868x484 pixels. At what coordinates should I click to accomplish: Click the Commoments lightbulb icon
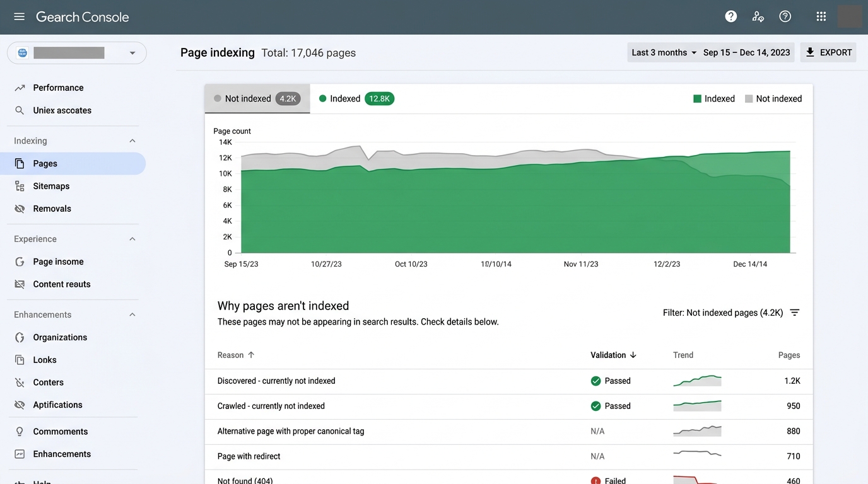tap(20, 432)
